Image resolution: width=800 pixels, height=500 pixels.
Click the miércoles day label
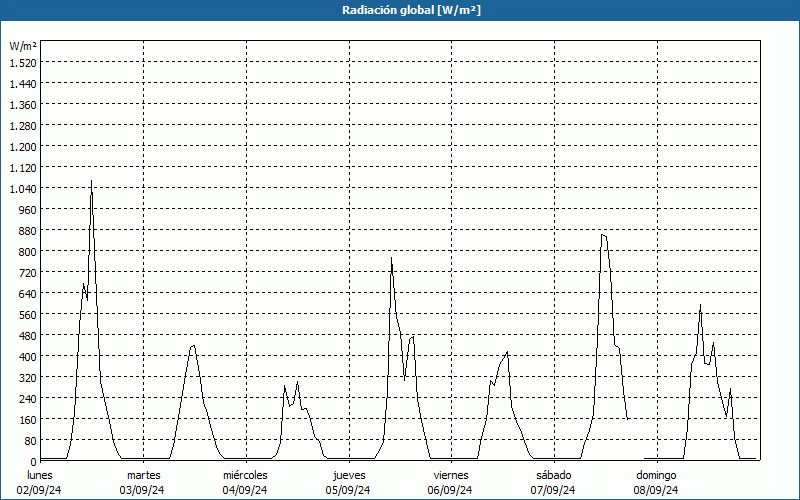[245, 475]
